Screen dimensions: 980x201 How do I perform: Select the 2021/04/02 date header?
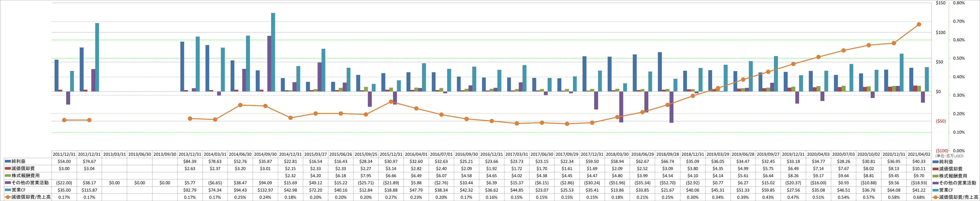point(919,154)
